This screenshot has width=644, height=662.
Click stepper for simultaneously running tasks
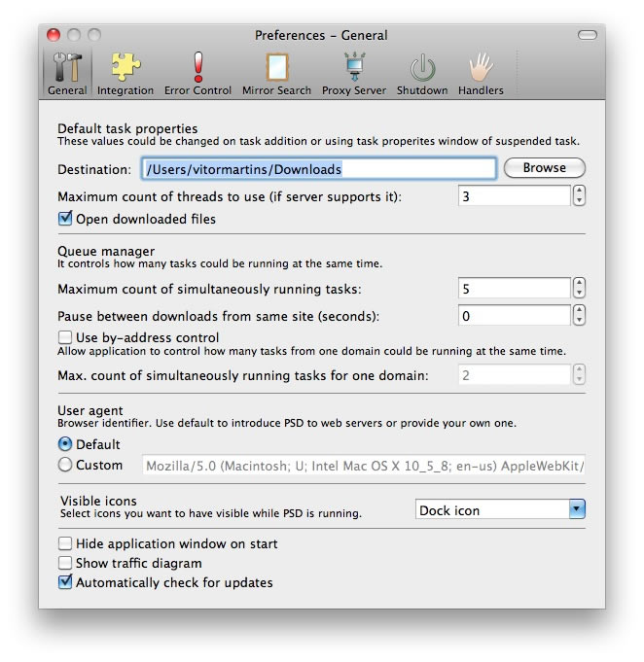tap(580, 289)
